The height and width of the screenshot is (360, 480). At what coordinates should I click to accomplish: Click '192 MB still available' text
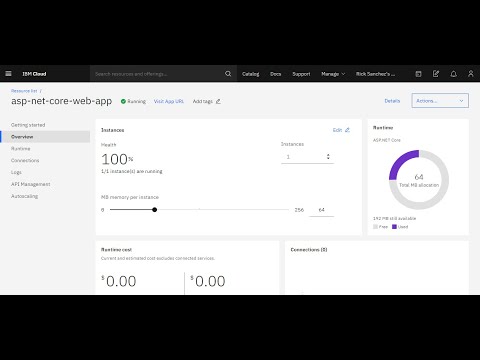[x=394, y=218]
